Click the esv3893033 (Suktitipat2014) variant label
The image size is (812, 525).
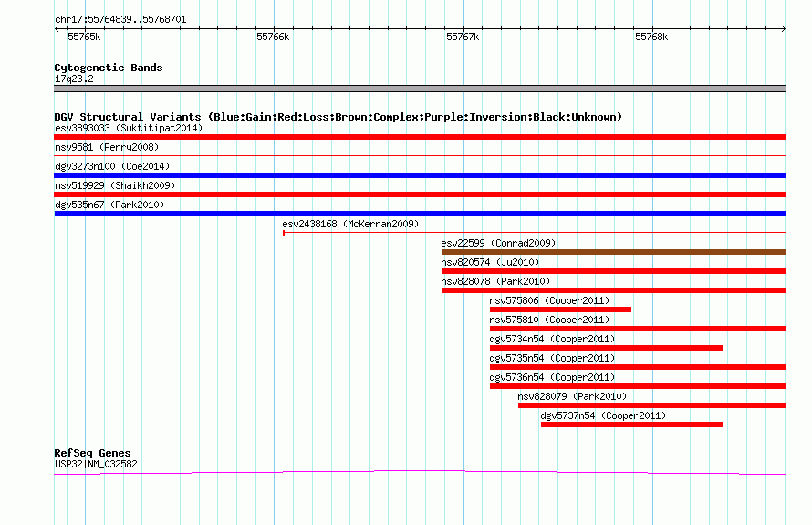(129, 128)
